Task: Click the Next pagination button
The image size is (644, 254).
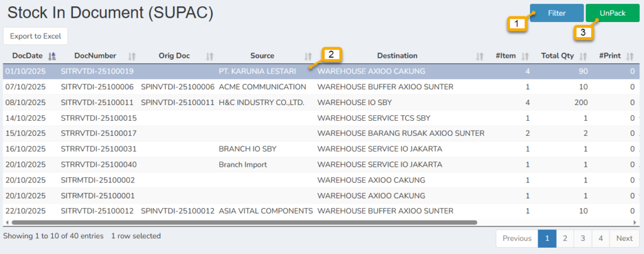Action: point(624,238)
